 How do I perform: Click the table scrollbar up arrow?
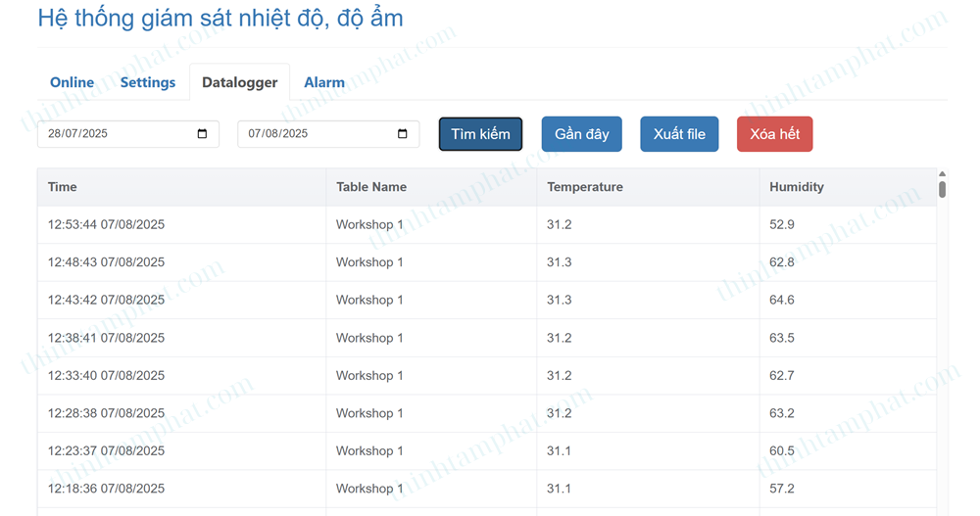(942, 173)
